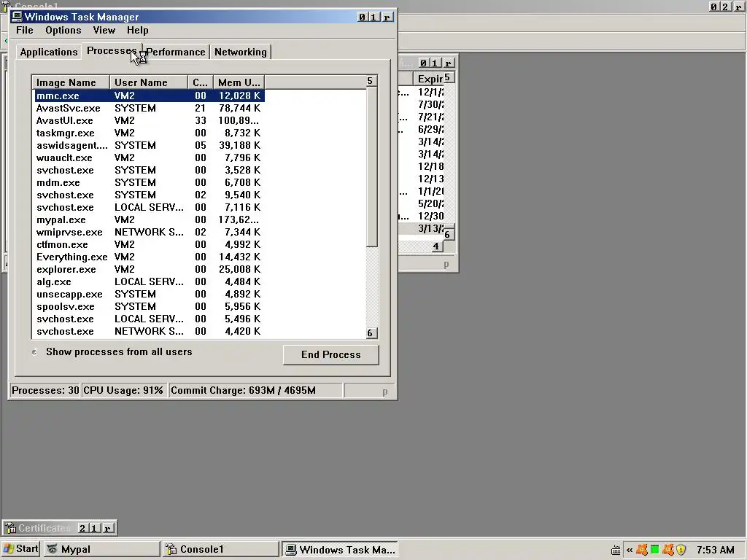747x560 pixels.
Task: Switch to Console1 in the taskbar
Action: point(220,549)
